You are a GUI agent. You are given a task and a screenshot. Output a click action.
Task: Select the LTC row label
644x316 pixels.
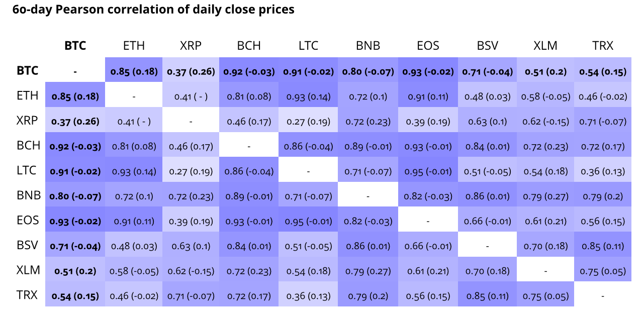(27, 170)
